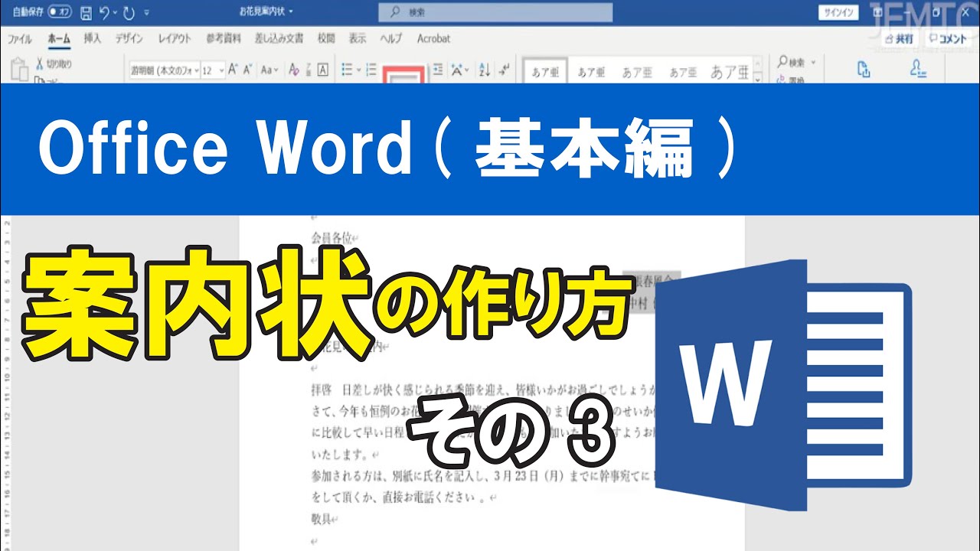Image resolution: width=980 pixels, height=551 pixels.
Task: Switch to the ヘルプ tab
Action: (391, 38)
